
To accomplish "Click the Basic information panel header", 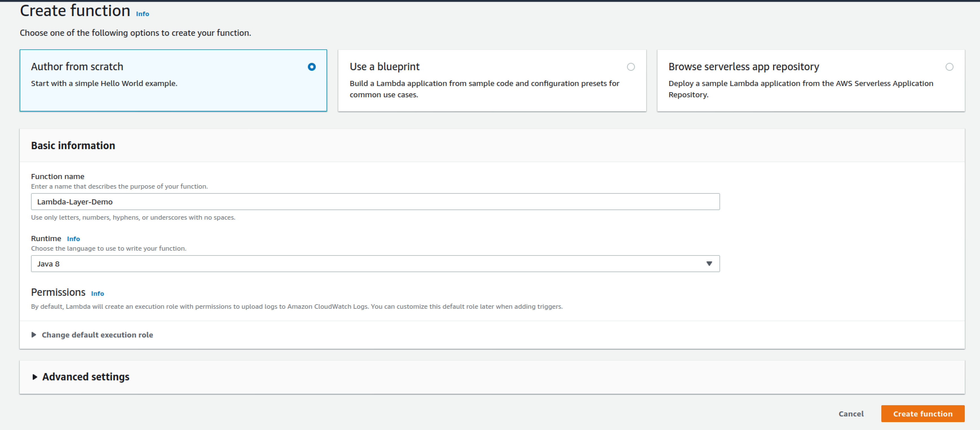I will (x=73, y=145).
